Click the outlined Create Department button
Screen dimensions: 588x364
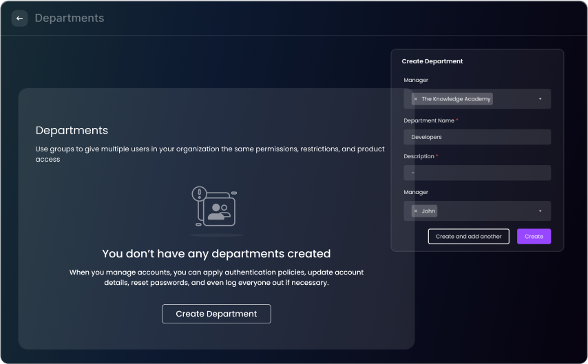216,314
